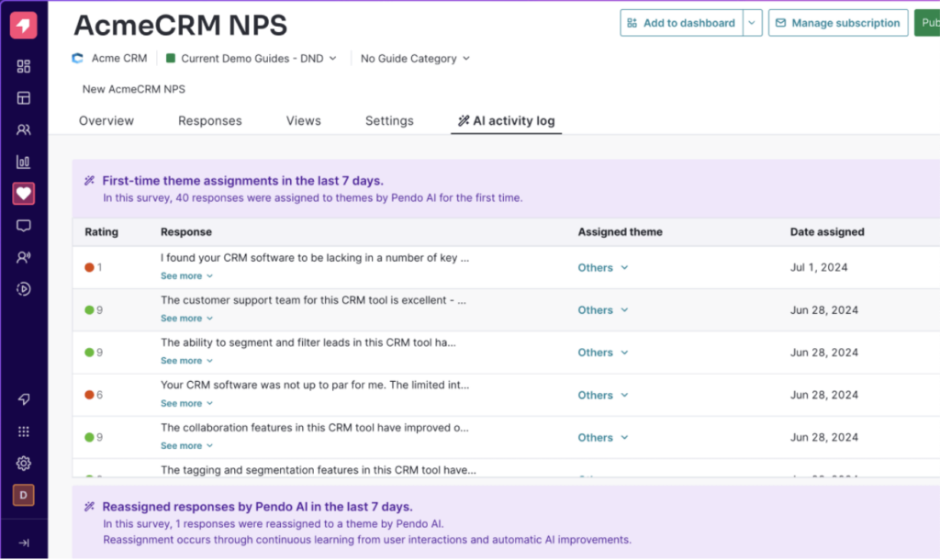Image resolution: width=940 pixels, height=560 pixels.
Task: Click the red rating dot showing 1
Action: pyautogui.click(x=89, y=267)
